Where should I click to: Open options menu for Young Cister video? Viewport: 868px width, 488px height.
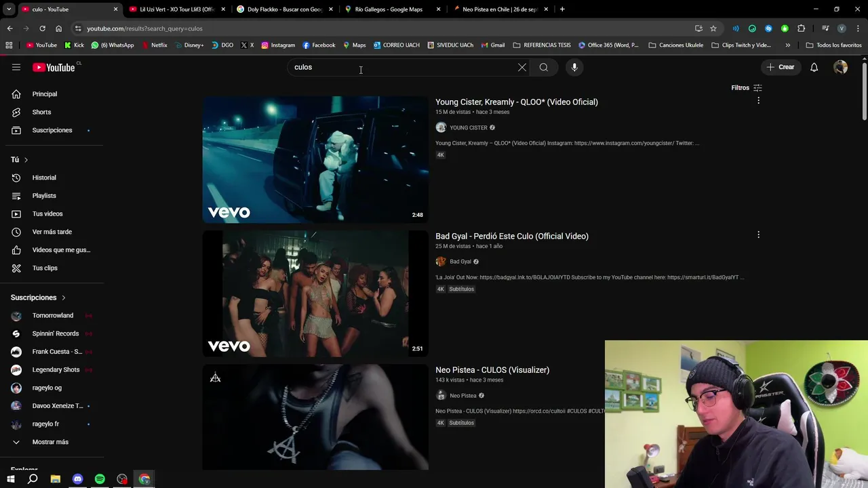[x=758, y=100]
